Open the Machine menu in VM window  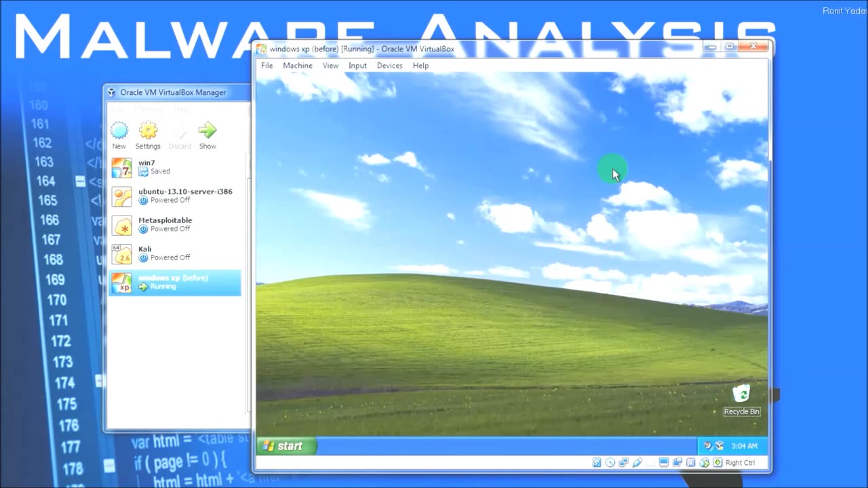[x=298, y=66]
